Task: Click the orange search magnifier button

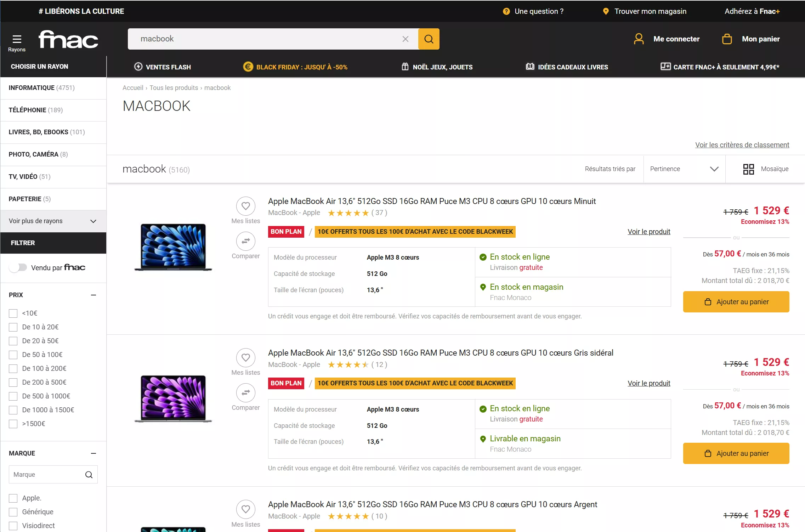Action: pyautogui.click(x=429, y=39)
